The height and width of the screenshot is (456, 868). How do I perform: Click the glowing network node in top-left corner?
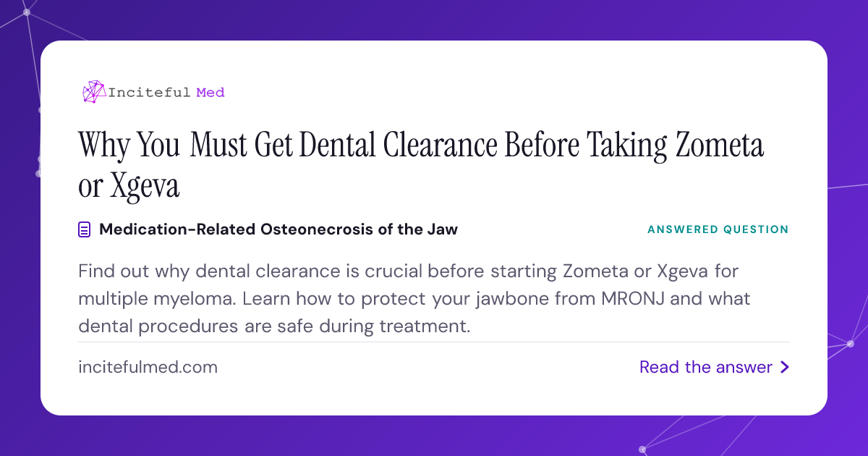[x=27, y=12]
